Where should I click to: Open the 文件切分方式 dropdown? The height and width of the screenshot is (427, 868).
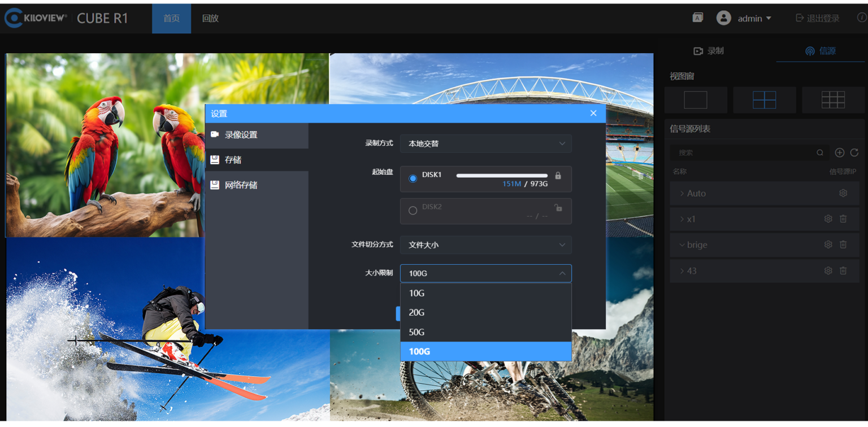coord(485,245)
